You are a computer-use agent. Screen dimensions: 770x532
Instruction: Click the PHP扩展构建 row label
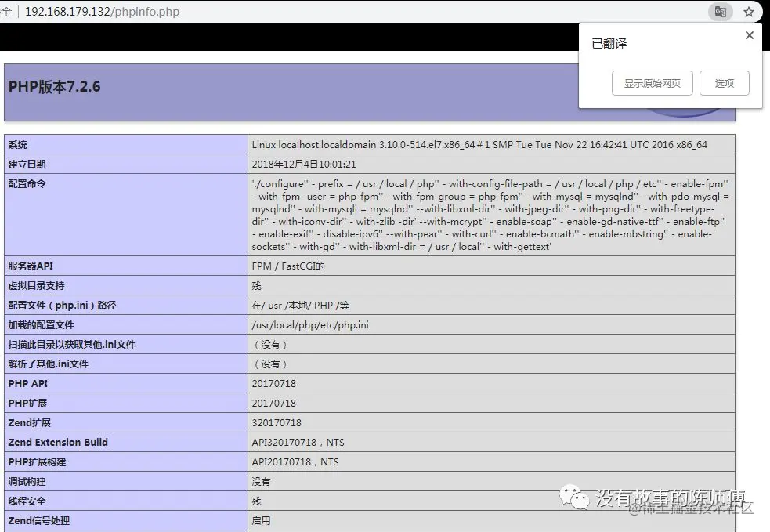click(x=37, y=461)
